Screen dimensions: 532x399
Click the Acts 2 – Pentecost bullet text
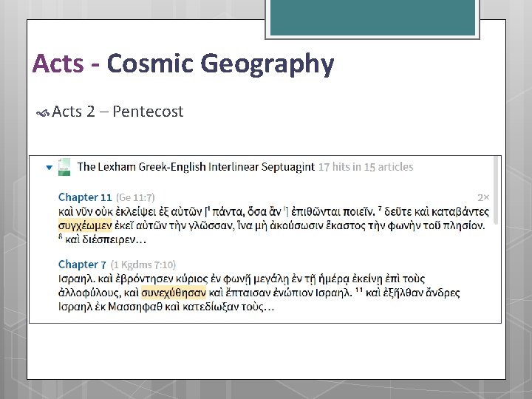point(117,112)
